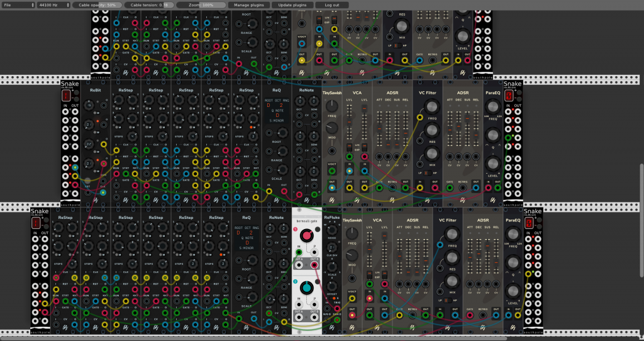Toggle first LIN/EXP switch on middle-row VCA
Screen dimensions: 644x341
tap(349, 147)
